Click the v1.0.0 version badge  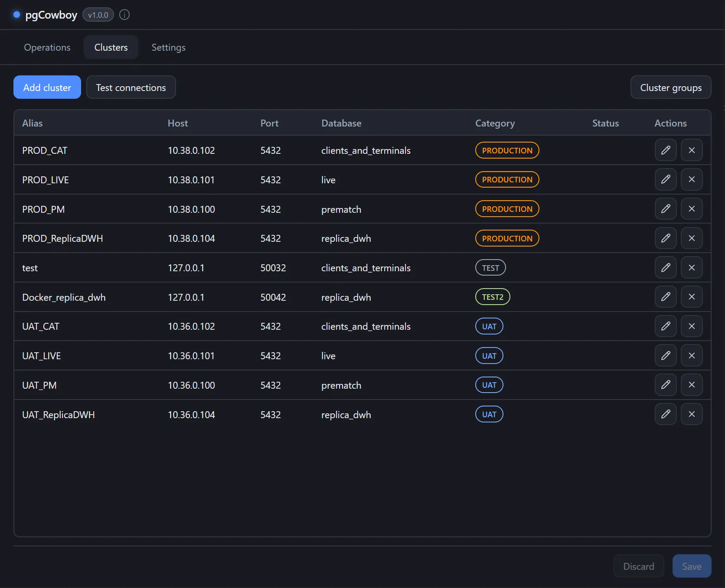[98, 15]
